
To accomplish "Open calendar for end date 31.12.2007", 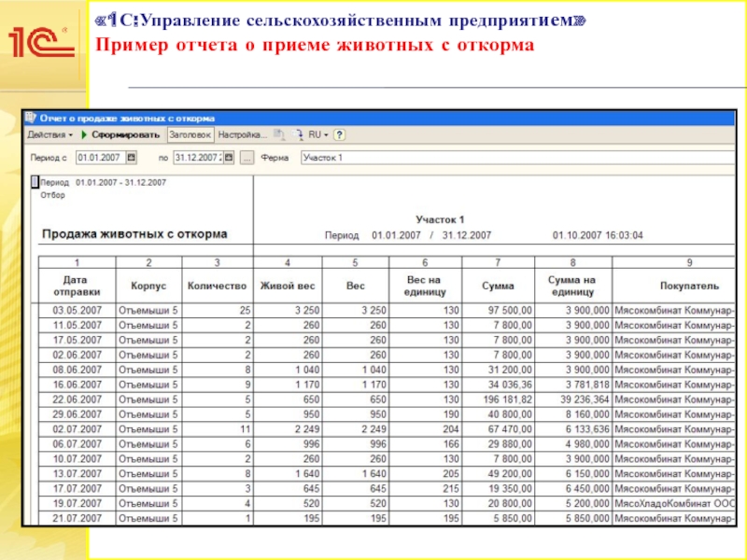I will [229, 158].
